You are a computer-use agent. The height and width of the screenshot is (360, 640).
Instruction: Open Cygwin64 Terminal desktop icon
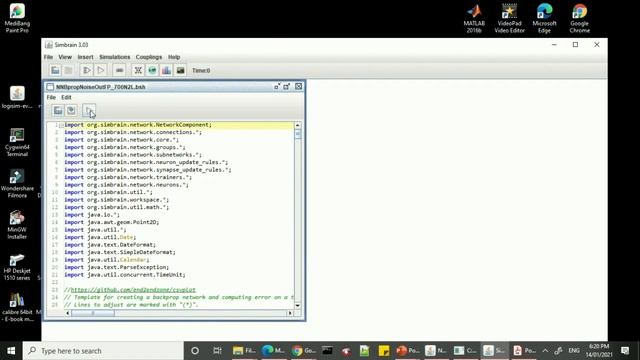pyautogui.click(x=17, y=142)
